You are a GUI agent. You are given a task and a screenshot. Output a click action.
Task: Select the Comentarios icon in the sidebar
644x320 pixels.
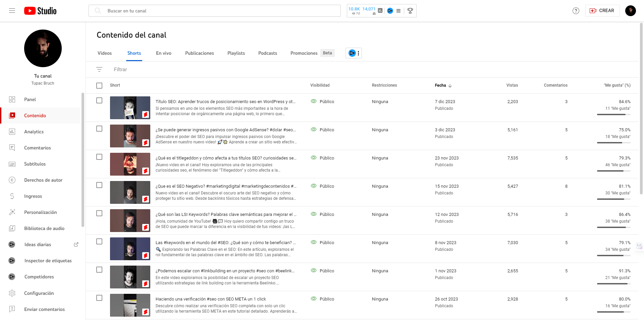point(12,148)
